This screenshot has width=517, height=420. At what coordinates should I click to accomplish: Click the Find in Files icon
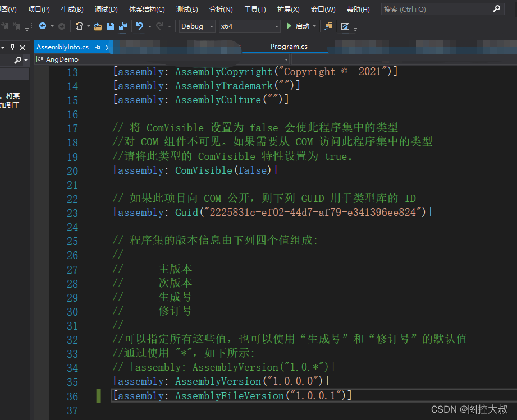click(328, 26)
